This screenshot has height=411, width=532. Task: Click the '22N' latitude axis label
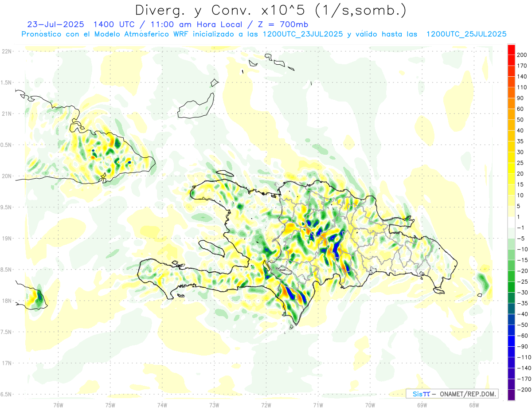(6, 51)
